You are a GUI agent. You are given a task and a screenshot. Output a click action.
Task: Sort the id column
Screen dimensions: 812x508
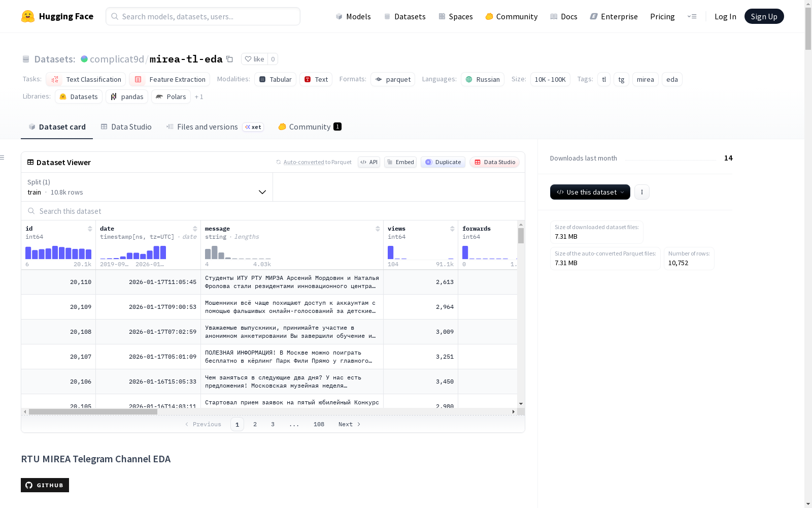pos(90,229)
